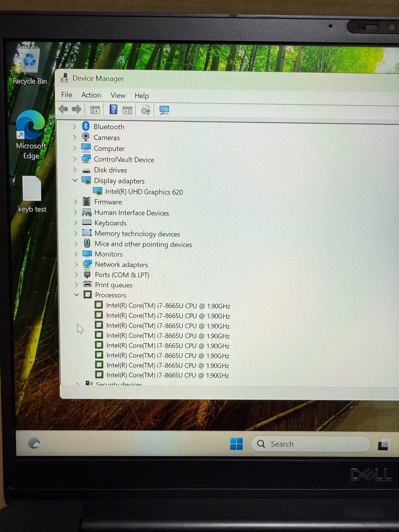This screenshot has width=399, height=532.
Task: Select the Keyboards label
Action: [110, 223]
